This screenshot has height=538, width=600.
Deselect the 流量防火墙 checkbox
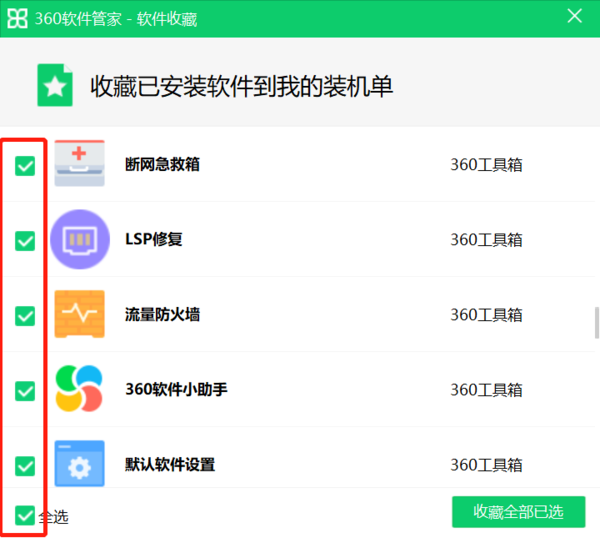coord(25,316)
